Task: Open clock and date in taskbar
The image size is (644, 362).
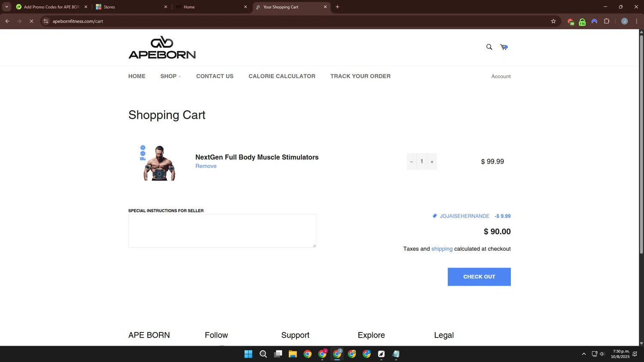Action: pyautogui.click(x=621, y=354)
